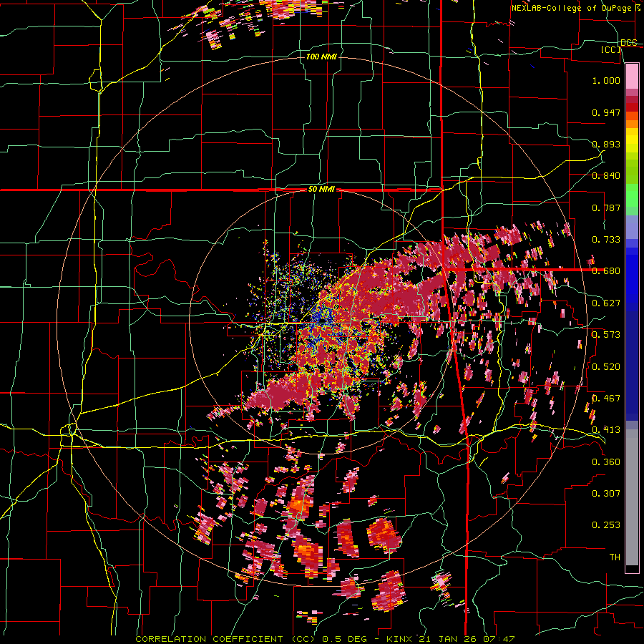
Task: Click the CORRELATION COEFFICIENT caption text
Action: click(210, 639)
